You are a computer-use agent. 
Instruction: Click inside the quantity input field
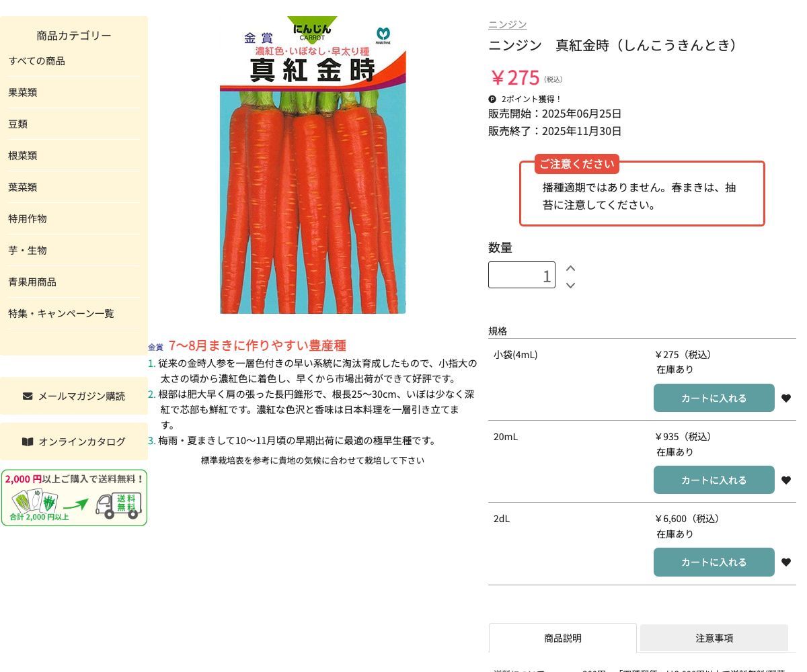pyautogui.click(x=522, y=275)
